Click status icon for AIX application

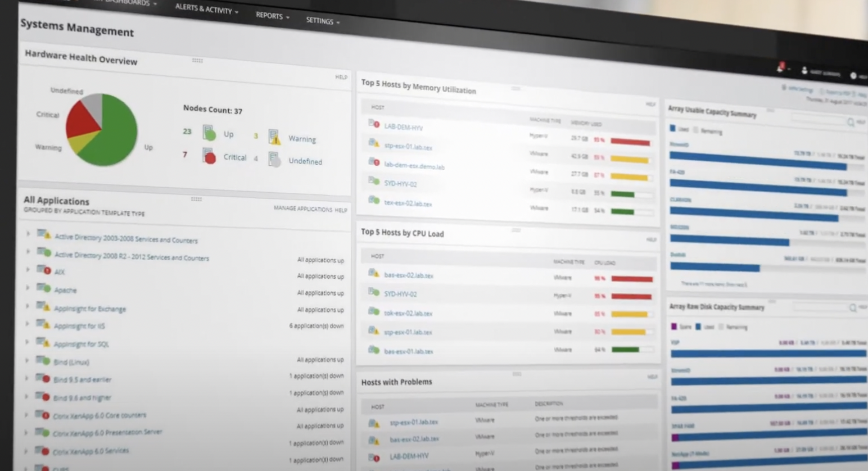point(44,270)
